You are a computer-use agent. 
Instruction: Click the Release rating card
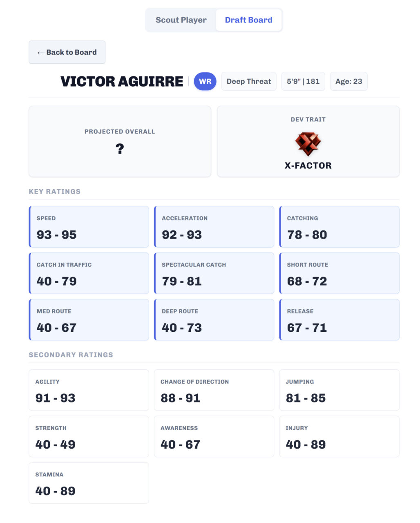339,320
